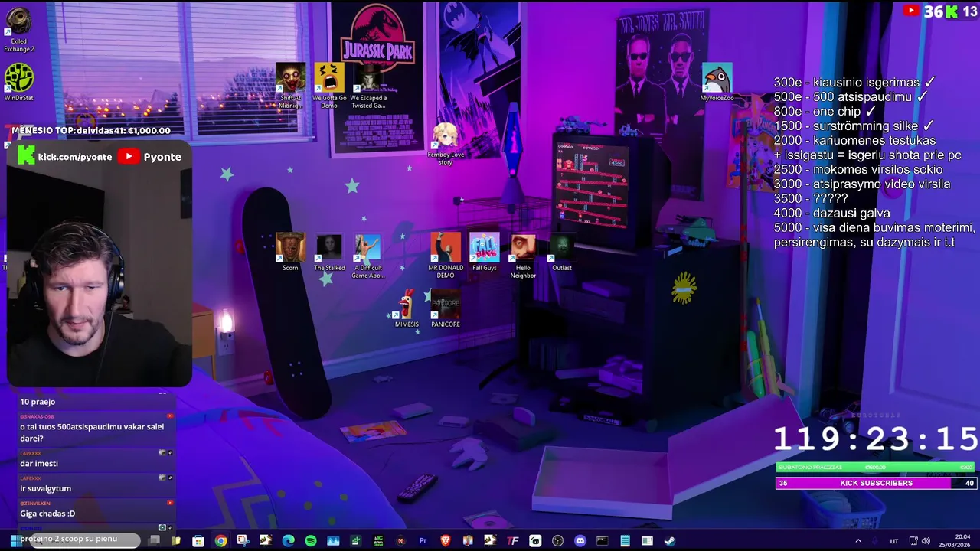This screenshot has height=551, width=980.
Task: Click MENESIO TOP deividas41 text
Action: tap(91, 130)
